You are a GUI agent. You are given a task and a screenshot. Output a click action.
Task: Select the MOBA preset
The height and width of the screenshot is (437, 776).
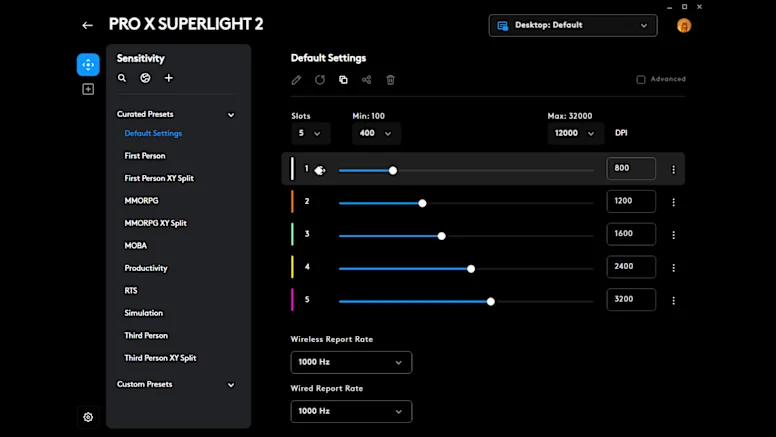coord(135,245)
